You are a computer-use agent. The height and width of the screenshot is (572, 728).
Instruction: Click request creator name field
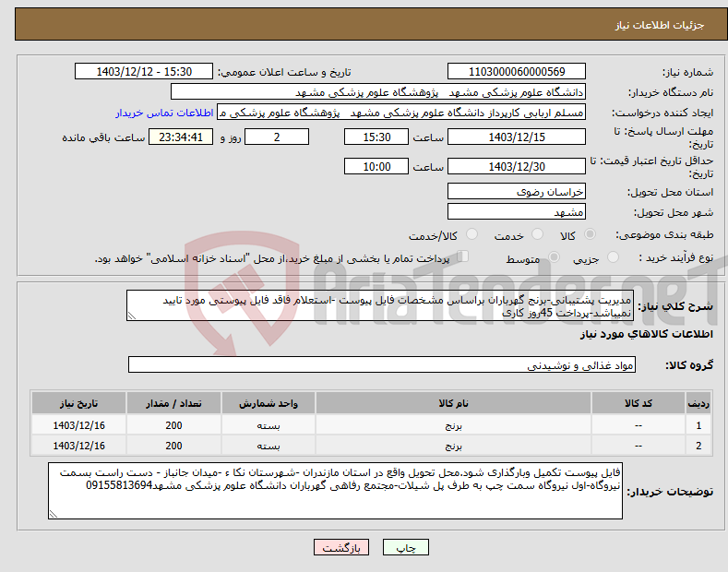tap(401, 113)
